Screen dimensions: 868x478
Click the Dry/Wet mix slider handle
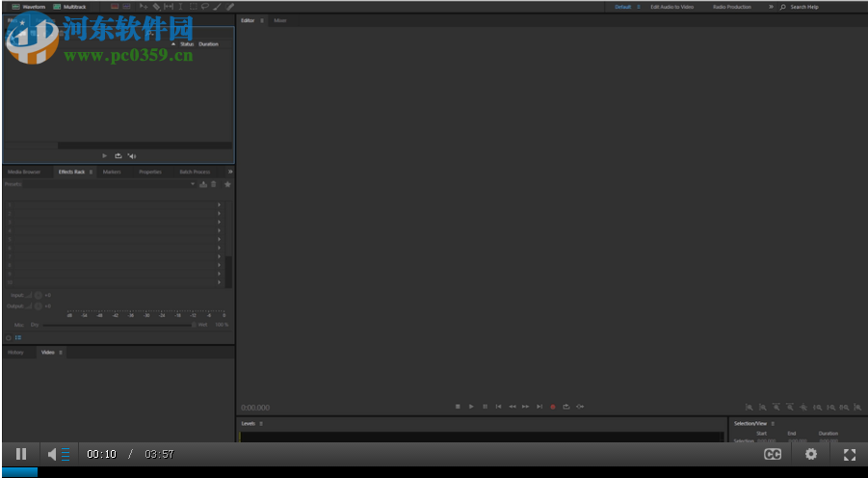point(194,325)
